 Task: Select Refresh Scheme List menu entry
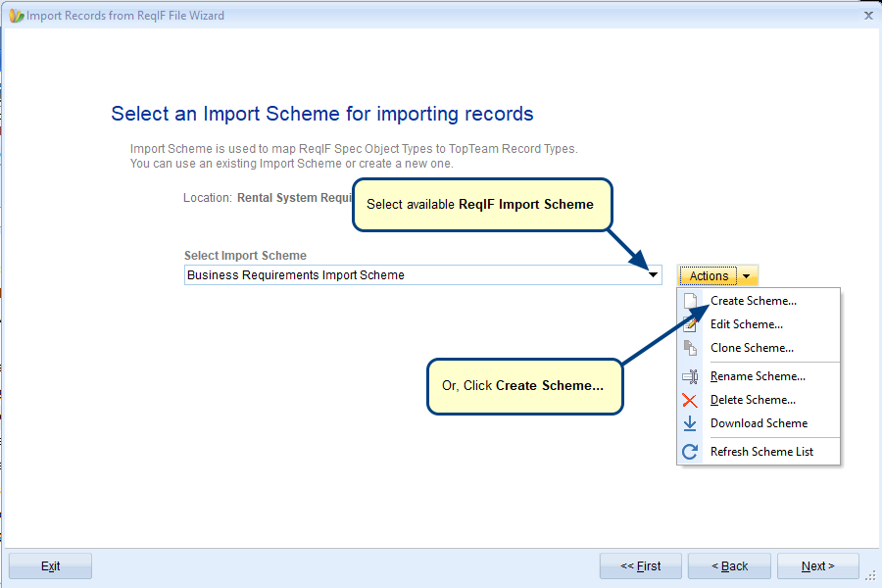759,452
